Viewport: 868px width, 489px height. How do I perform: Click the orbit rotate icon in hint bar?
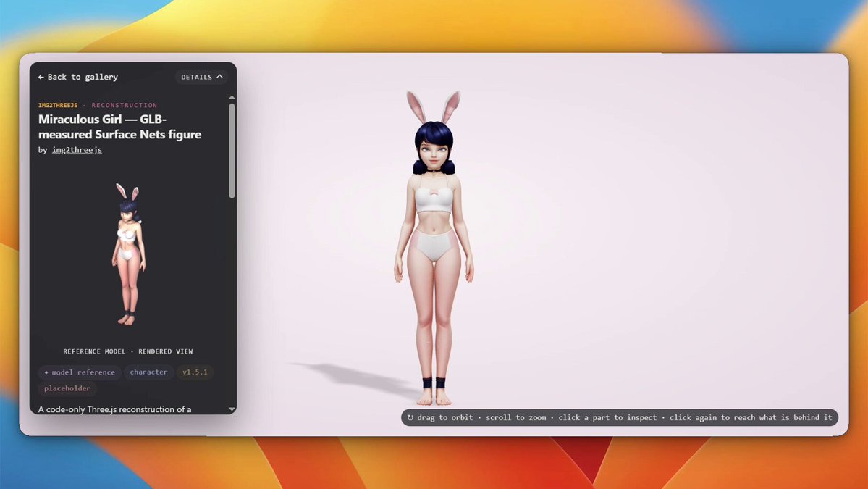(410, 417)
